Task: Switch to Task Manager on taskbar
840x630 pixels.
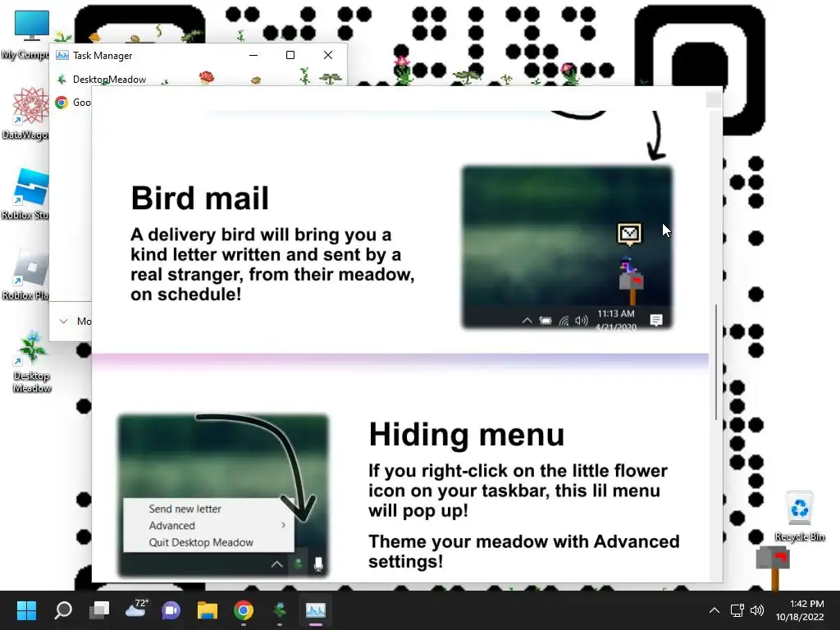Action: (x=316, y=610)
